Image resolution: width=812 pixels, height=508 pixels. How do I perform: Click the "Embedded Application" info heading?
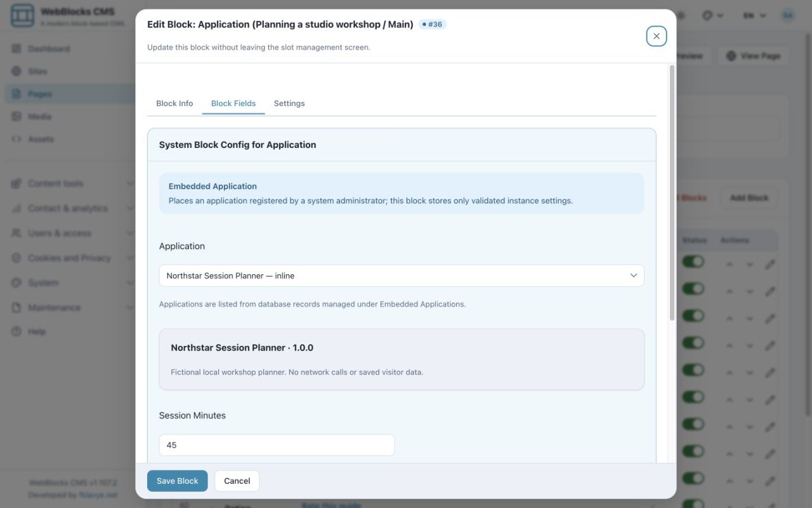click(213, 186)
